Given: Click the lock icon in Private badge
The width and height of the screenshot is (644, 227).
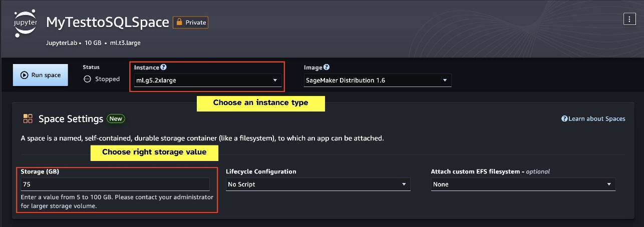Looking at the screenshot, I should (x=179, y=22).
